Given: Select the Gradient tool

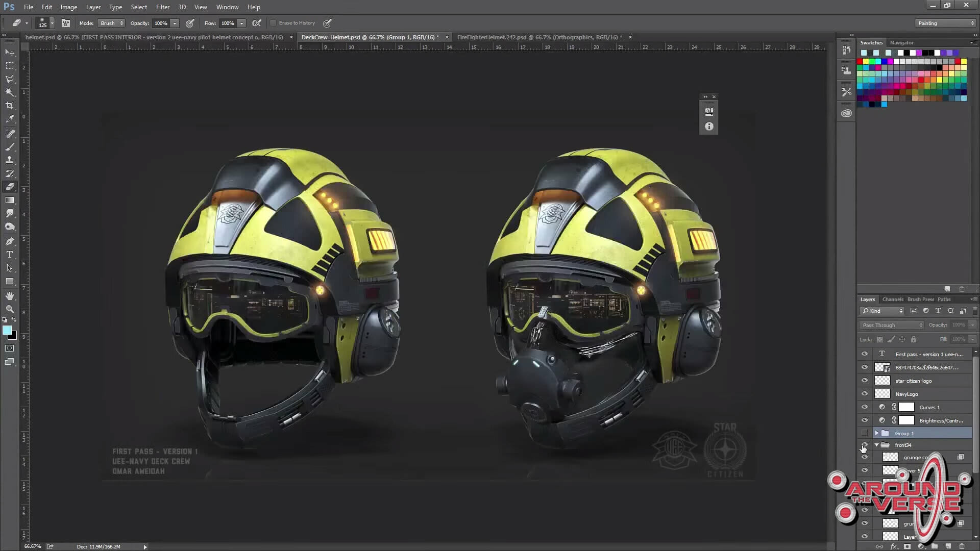Looking at the screenshot, I should 10,201.
